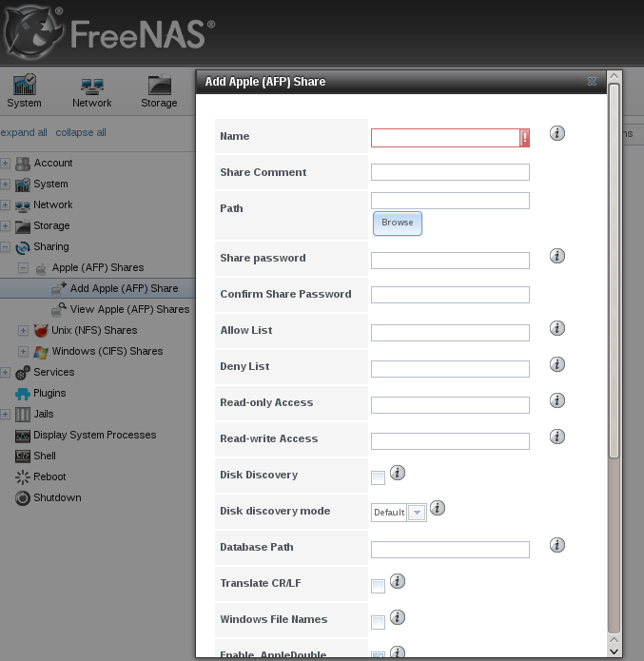This screenshot has width=644, height=661.
Task: Close the Add Apple (AFP) Share dialog
Action: 592,82
